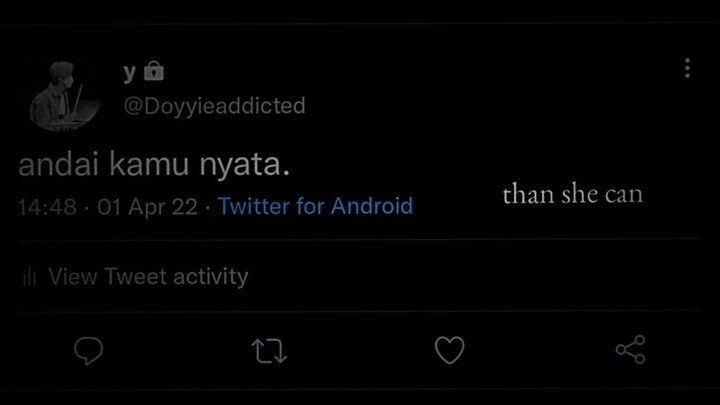The image size is (720, 405).
Task: Click the bar chart analytics icon
Action: (29, 277)
